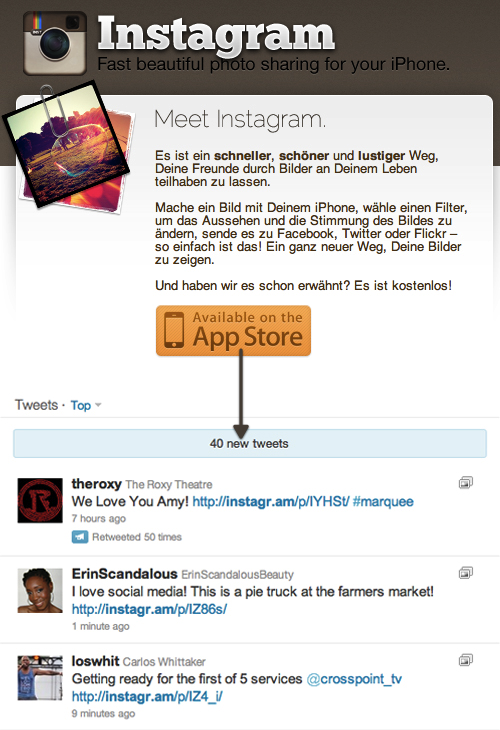
Task: Open instagr.am/p/IZ4_i/ link
Action: point(147,696)
